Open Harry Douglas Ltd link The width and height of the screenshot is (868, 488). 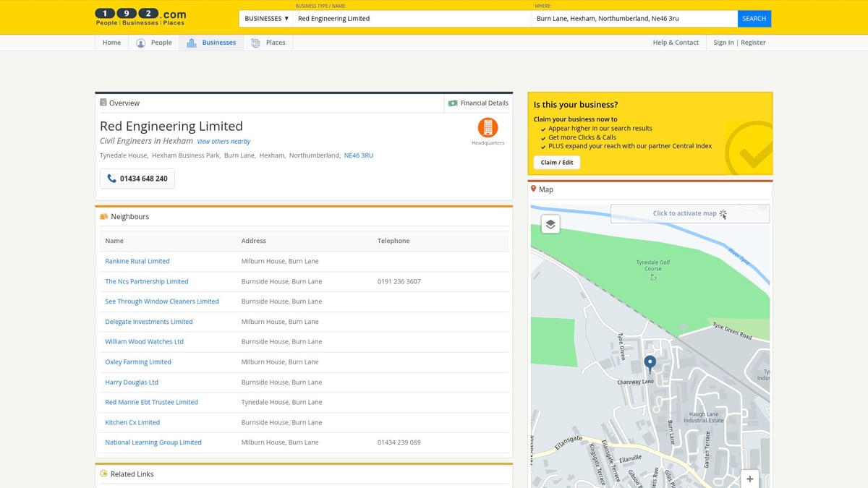[132, 382]
